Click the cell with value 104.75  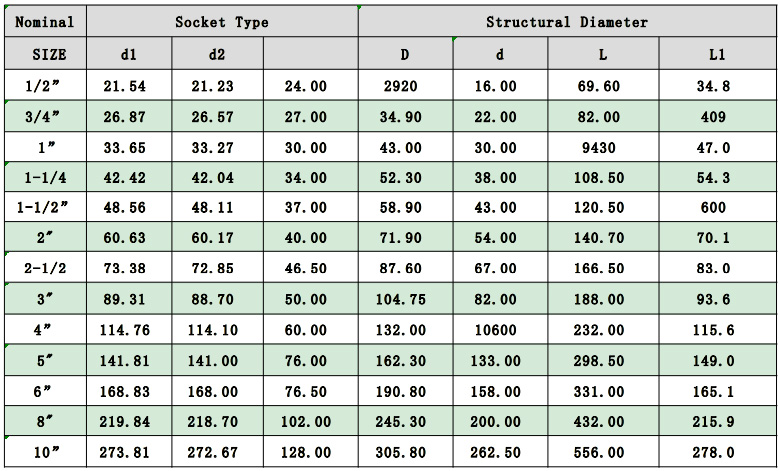pos(405,300)
